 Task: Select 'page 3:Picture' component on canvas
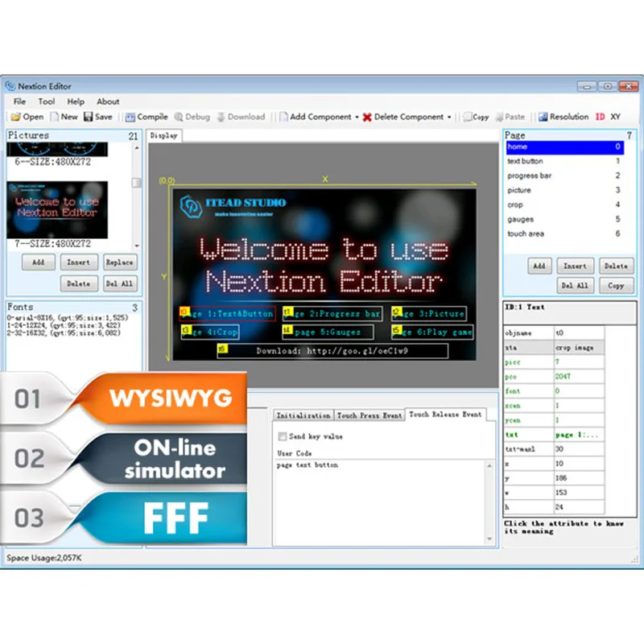pyautogui.click(x=429, y=314)
